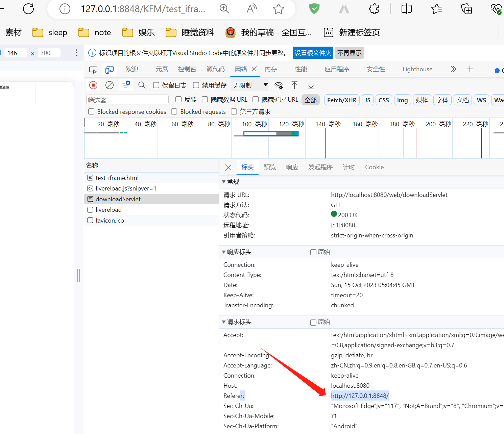Close the request details pane
This screenshot has height=434, width=504.
(x=228, y=168)
